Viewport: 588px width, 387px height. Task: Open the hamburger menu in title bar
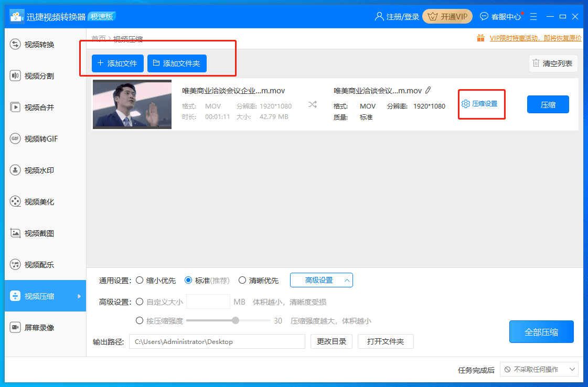tap(533, 16)
